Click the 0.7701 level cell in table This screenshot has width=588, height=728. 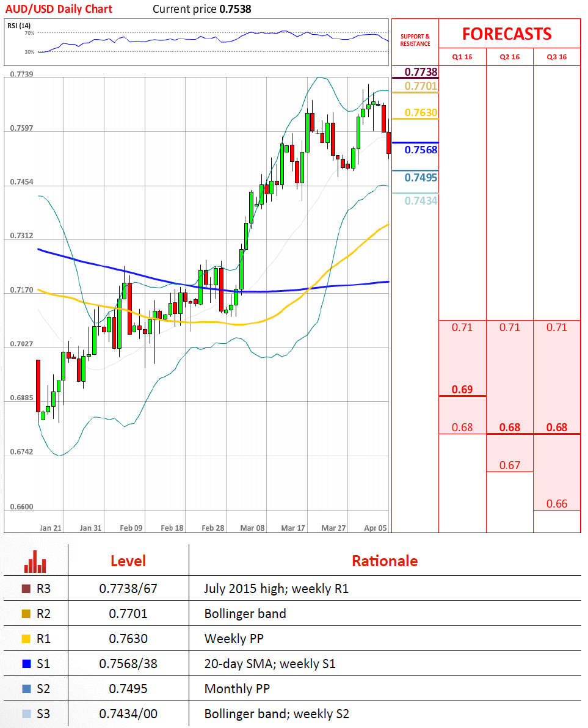[x=128, y=614]
